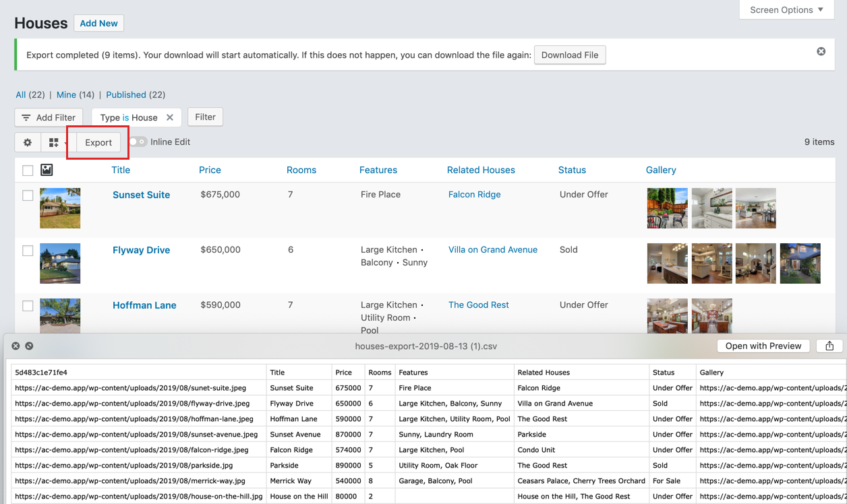The height and width of the screenshot is (504, 847).
Task: Click the Sold status of Flyway Drive
Action: tap(568, 249)
